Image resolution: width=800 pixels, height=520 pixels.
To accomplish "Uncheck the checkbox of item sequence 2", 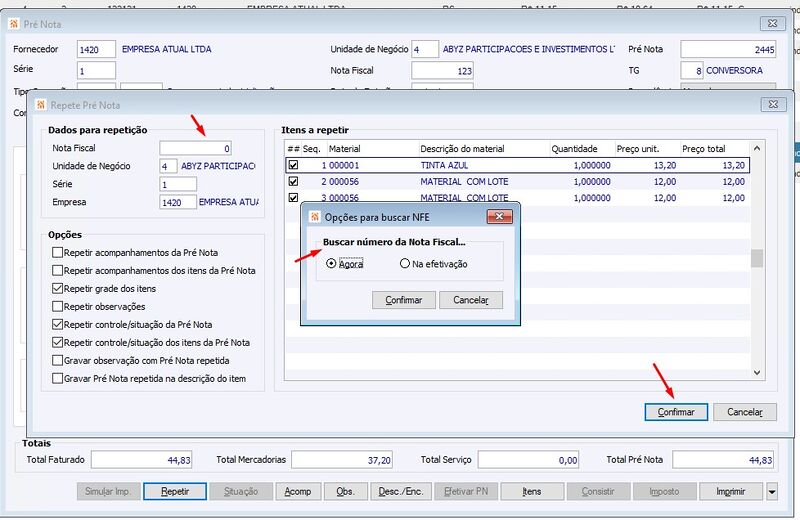I will pos(293,181).
